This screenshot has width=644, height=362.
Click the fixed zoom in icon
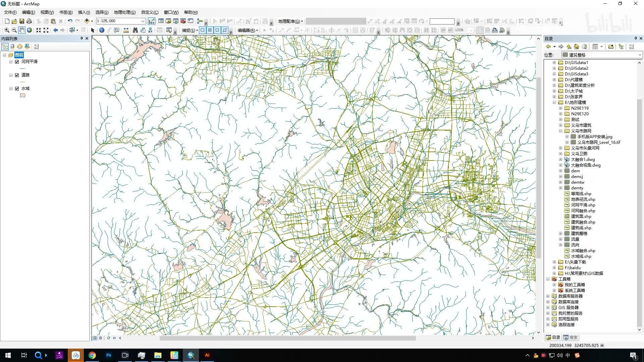pyautogui.click(x=39, y=30)
